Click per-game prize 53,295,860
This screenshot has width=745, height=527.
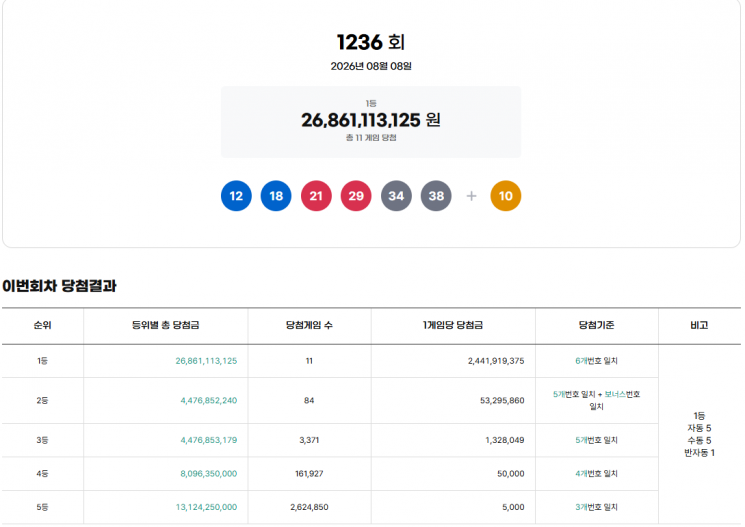[x=502, y=401]
